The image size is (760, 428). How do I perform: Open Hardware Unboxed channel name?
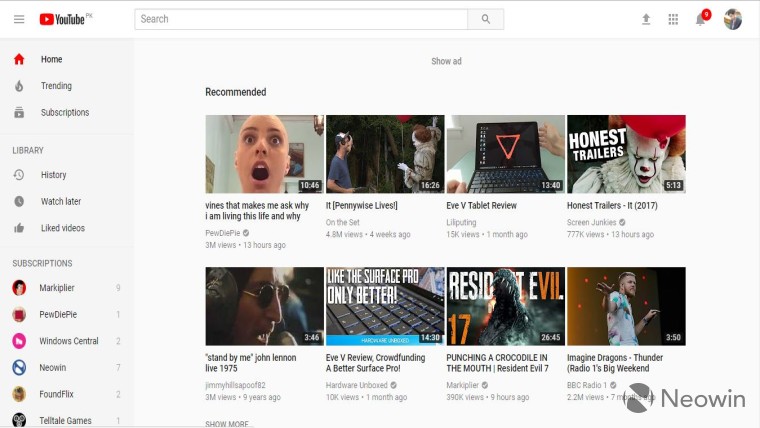tap(356, 385)
